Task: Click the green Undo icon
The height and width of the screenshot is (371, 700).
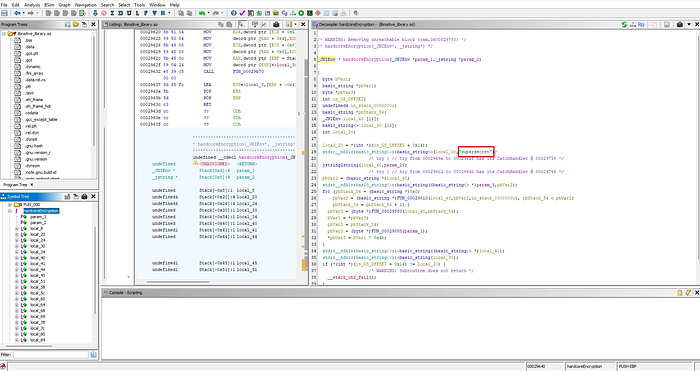Action: (x=201, y=13)
